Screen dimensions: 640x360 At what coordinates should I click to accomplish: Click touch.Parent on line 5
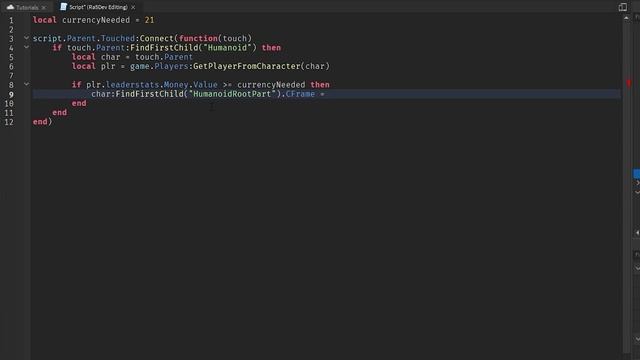[164, 57]
